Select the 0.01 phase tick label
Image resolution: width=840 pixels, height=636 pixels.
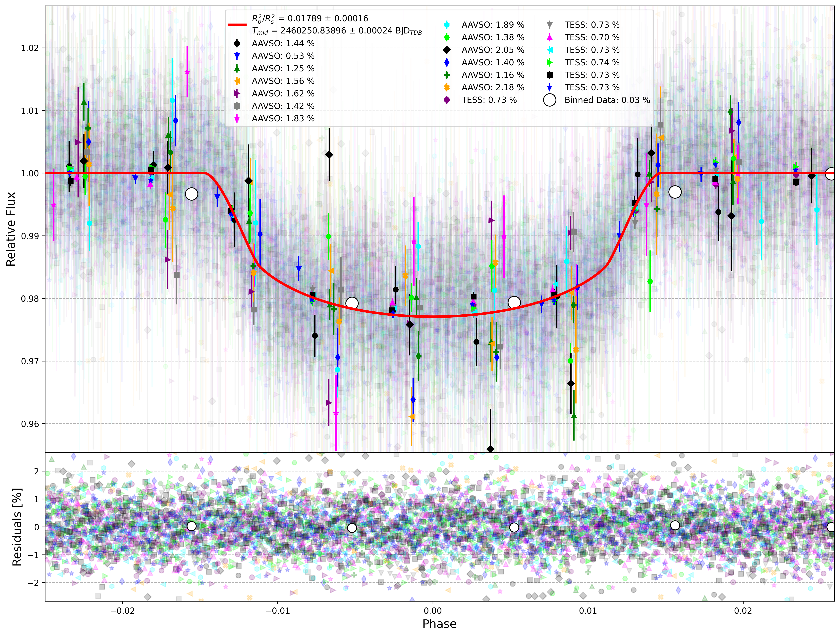click(588, 610)
